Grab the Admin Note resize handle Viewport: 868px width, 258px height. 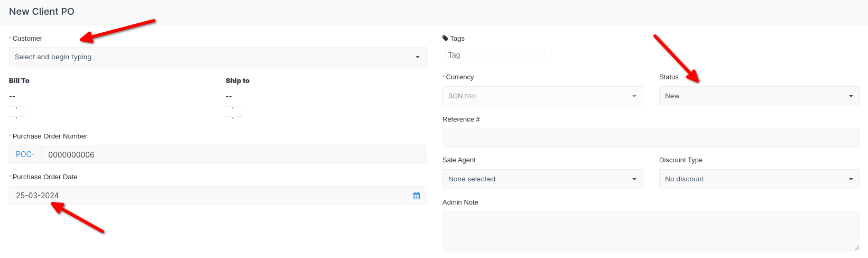[x=857, y=247]
